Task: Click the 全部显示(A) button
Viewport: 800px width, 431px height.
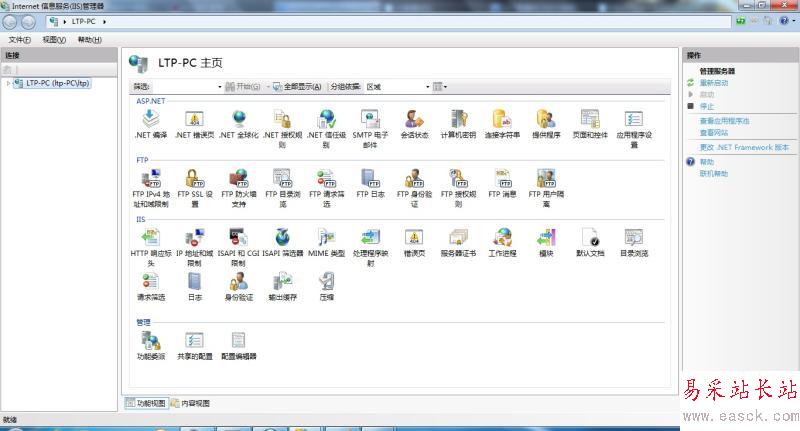Action: pyautogui.click(x=297, y=87)
